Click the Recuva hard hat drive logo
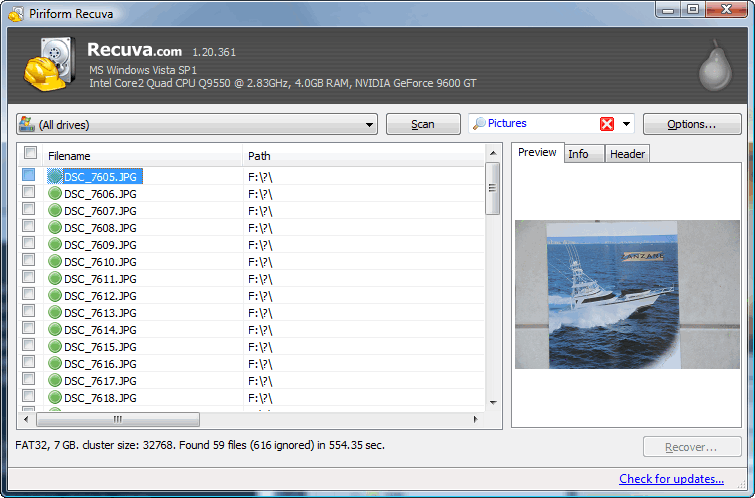 [x=50, y=64]
